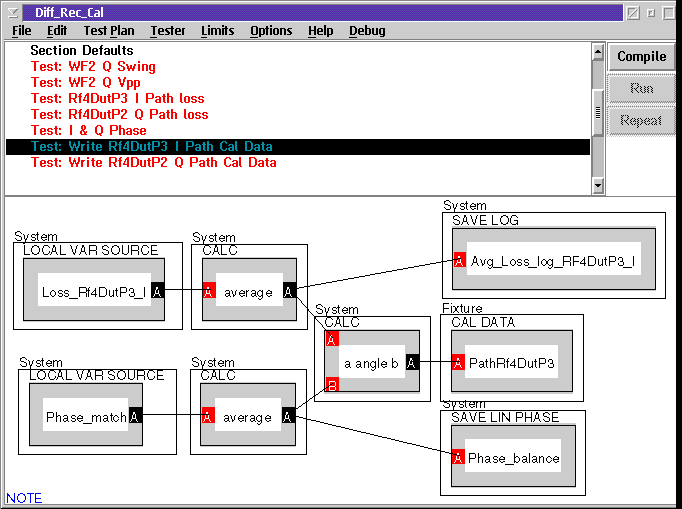Select Test: Write Rf4DutP3 I Path Cal Data

298,147
